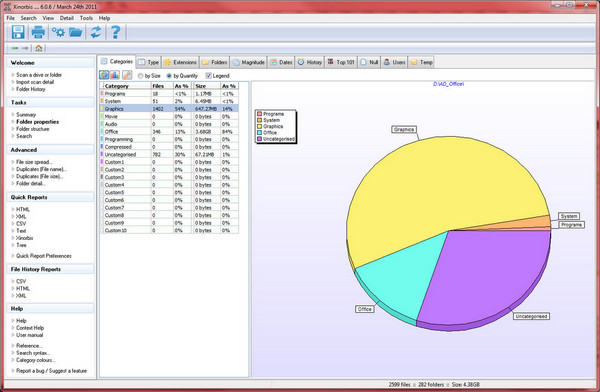Screen dimensions: 600x392
Task: Open the Temp tab
Action: coord(421,62)
